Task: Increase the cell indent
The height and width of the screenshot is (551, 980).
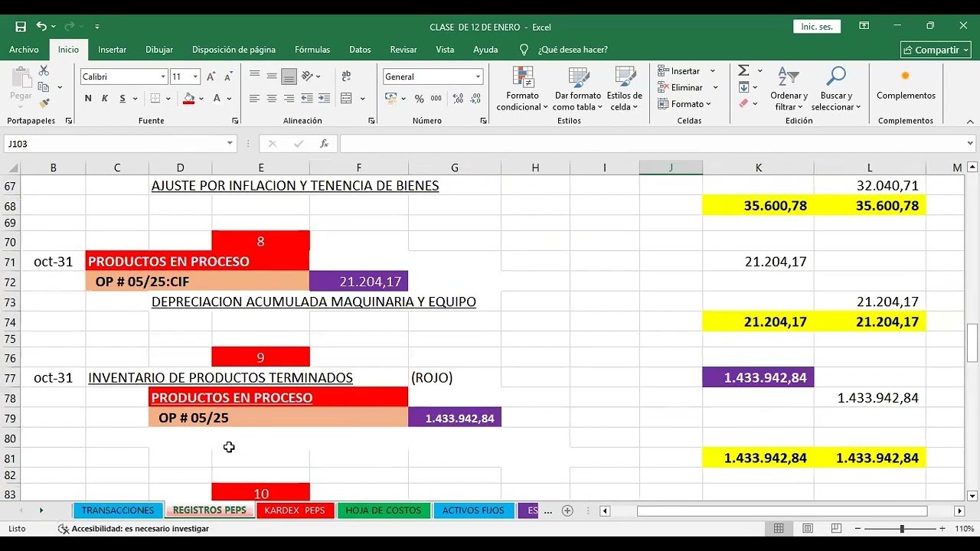Action: (325, 98)
